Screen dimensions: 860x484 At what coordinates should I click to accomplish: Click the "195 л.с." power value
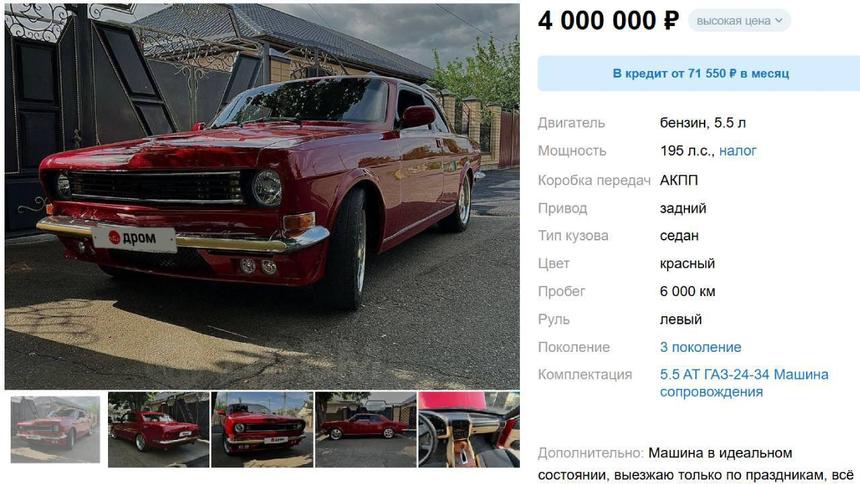click(x=686, y=151)
